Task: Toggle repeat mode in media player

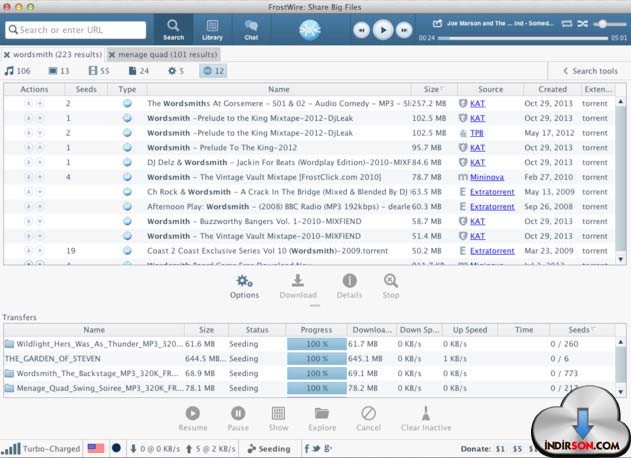Action: click(x=567, y=23)
